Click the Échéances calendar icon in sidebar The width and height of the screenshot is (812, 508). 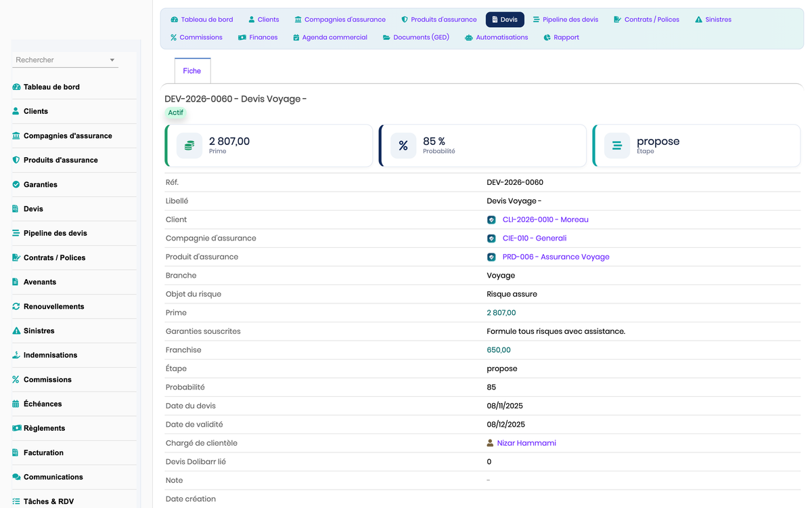16,404
